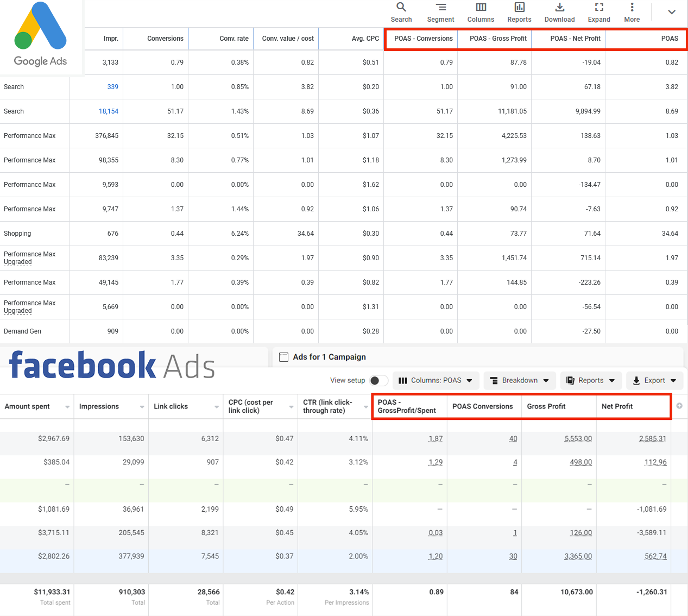The height and width of the screenshot is (616, 688).
Task: Open the Breakdown dropdown
Action: click(520, 380)
